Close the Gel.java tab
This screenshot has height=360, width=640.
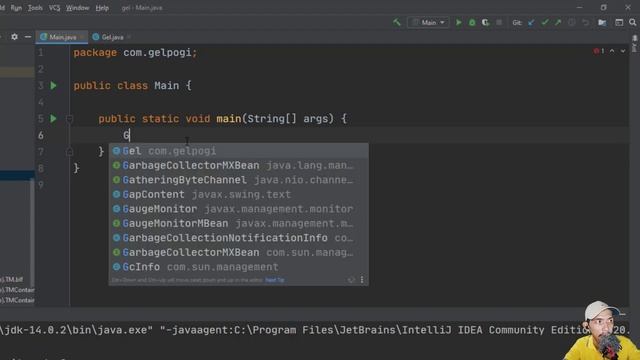(129, 37)
